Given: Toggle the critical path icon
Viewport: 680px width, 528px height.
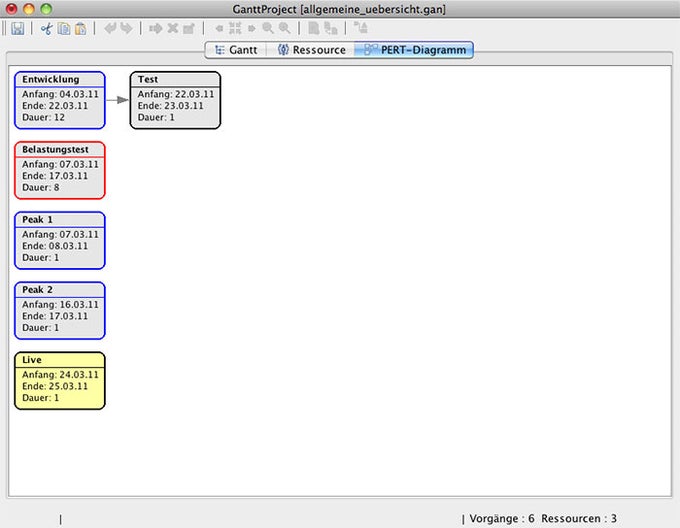Looking at the screenshot, I should click(360, 28).
